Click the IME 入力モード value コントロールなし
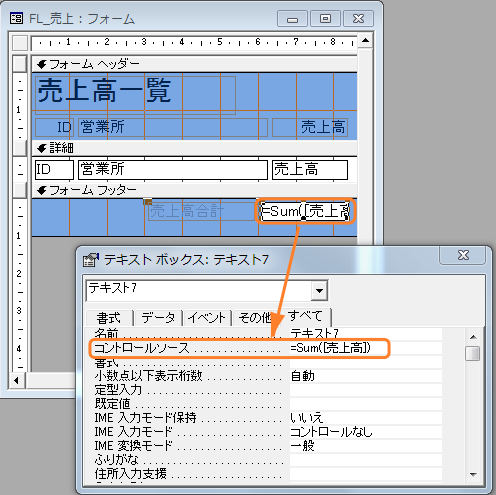The height and width of the screenshot is (495, 496). [366, 432]
